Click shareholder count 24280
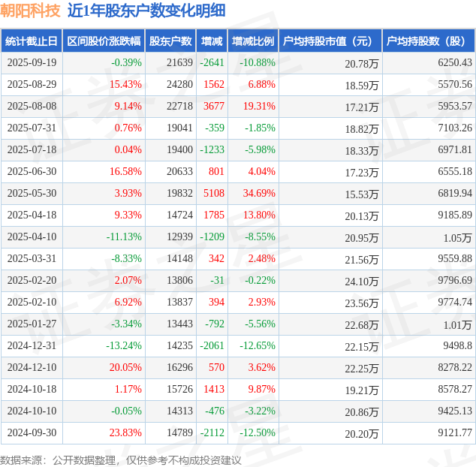Screen dimensions: 476x467 pyautogui.click(x=179, y=84)
